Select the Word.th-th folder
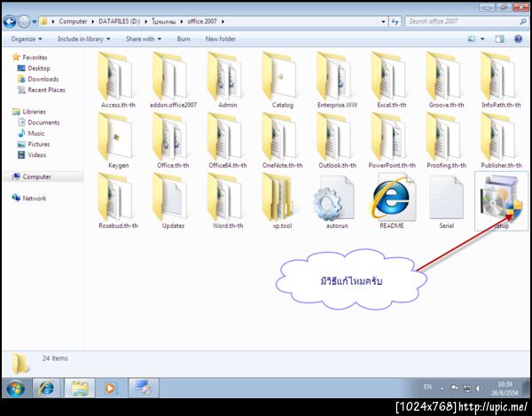Viewport: 532px width, 416px height. pyautogui.click(x=227, y=201)
